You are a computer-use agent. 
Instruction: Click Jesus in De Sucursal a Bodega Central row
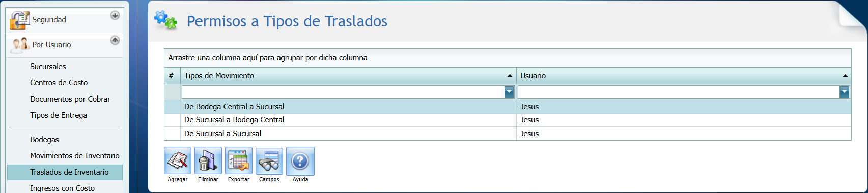coord(529,120)
